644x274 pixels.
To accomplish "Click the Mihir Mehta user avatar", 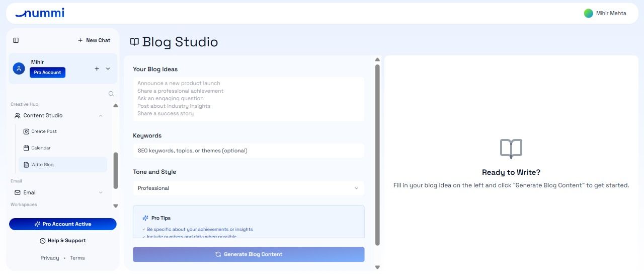I will coord(588,13).
